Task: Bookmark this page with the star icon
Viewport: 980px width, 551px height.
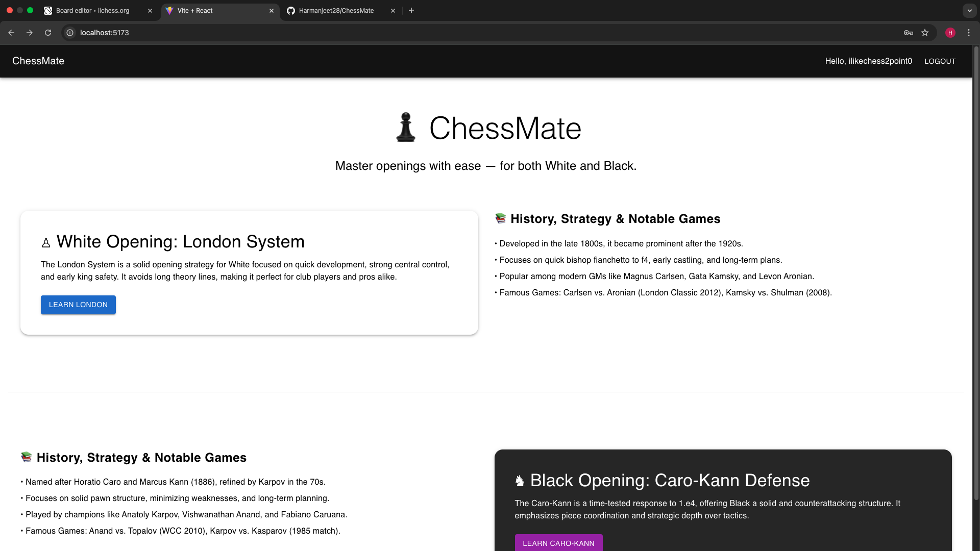Action: [925, 33]
